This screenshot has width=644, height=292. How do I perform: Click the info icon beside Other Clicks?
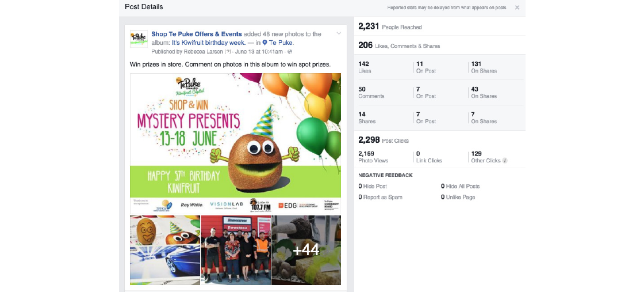click(505, 161)
